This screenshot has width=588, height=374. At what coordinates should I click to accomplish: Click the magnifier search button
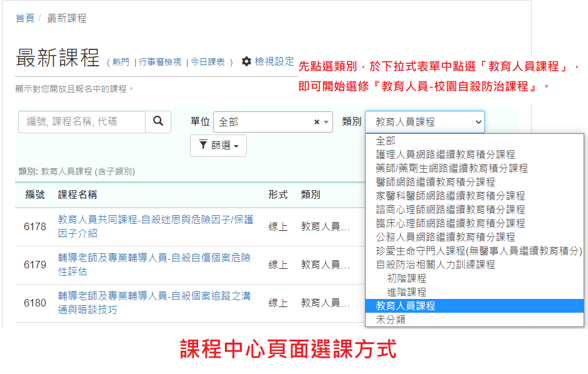158,121
